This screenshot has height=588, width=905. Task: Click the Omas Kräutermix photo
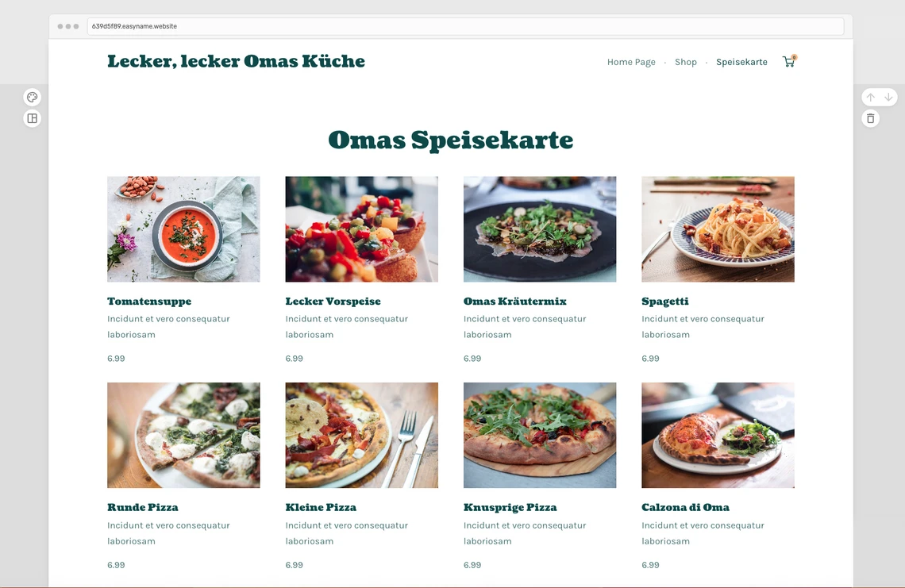coord(540,229)
